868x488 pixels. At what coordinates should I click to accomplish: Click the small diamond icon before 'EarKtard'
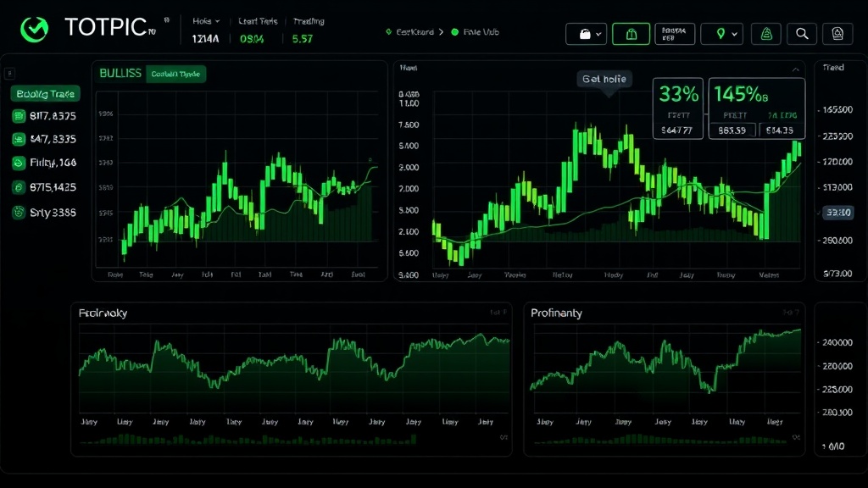pos(388,32)
